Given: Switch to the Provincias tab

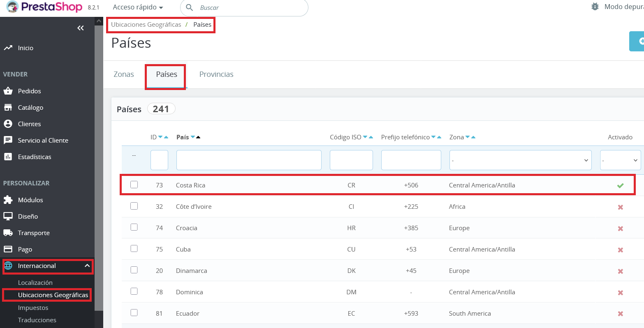Looking at the screenshot, I should (216, 74).
